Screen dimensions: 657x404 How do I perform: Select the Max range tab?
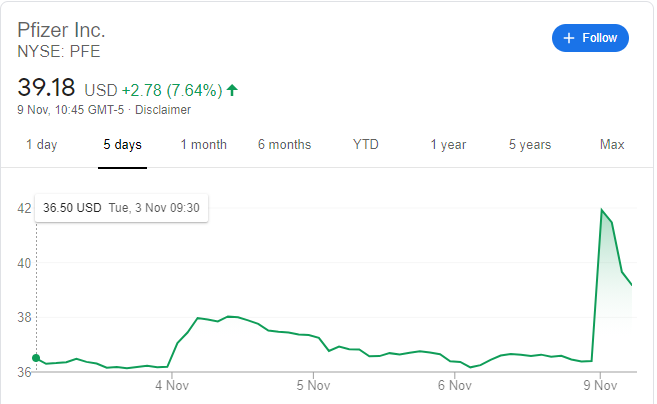click(x=612, y=145)
